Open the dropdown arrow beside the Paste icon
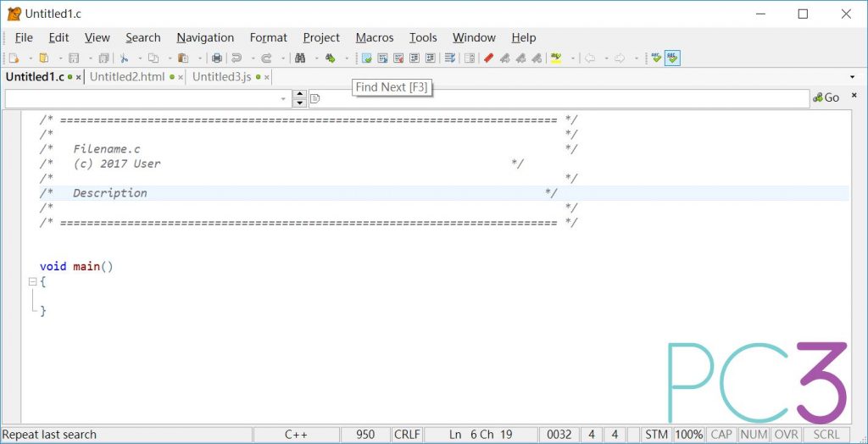The image size is (868, 444). click(x=200, y=58)
